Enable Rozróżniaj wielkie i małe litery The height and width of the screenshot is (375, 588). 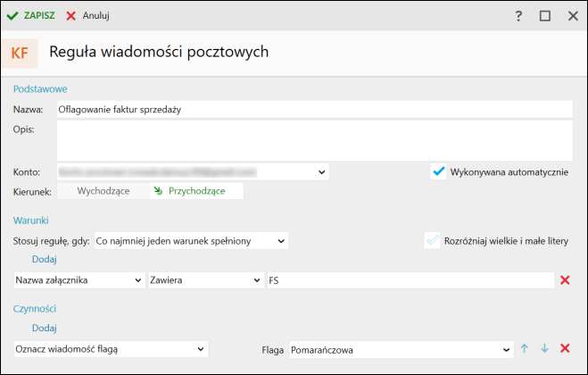[433, 240]
